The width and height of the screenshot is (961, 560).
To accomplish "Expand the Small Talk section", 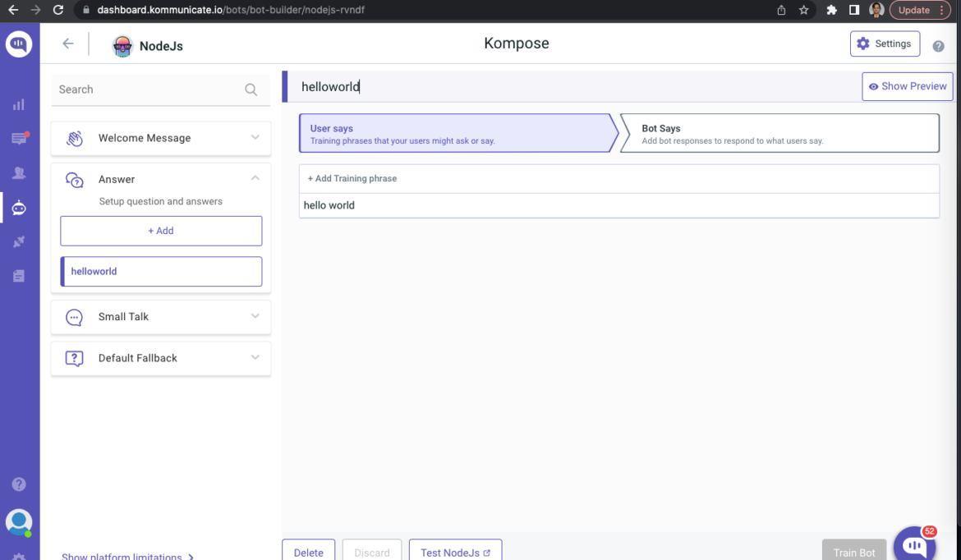I will tap(160, 317).
